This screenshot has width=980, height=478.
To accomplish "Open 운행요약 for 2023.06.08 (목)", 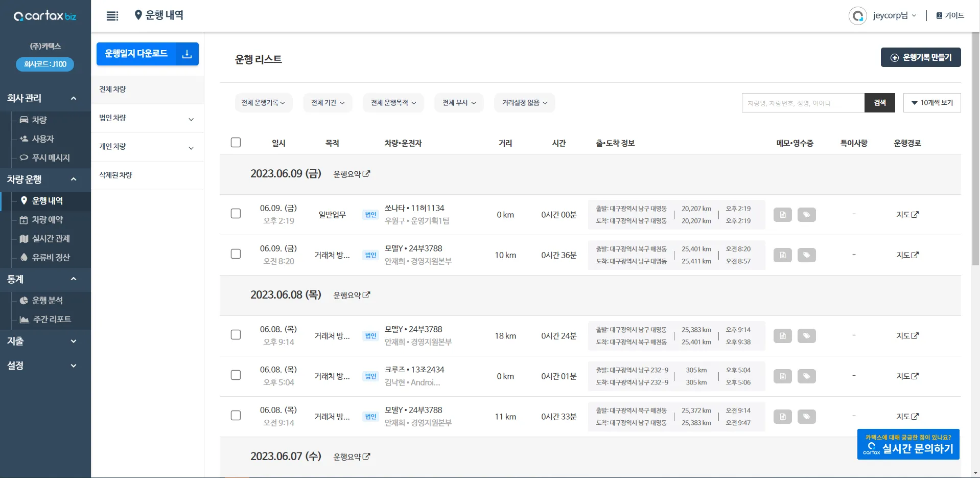I will click(x=352, y=295).
